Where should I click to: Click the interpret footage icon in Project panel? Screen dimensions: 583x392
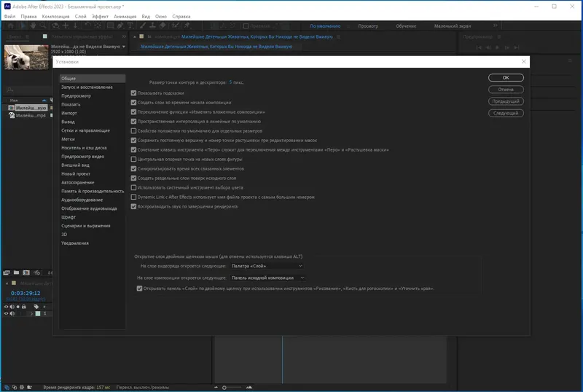(7, 273)
